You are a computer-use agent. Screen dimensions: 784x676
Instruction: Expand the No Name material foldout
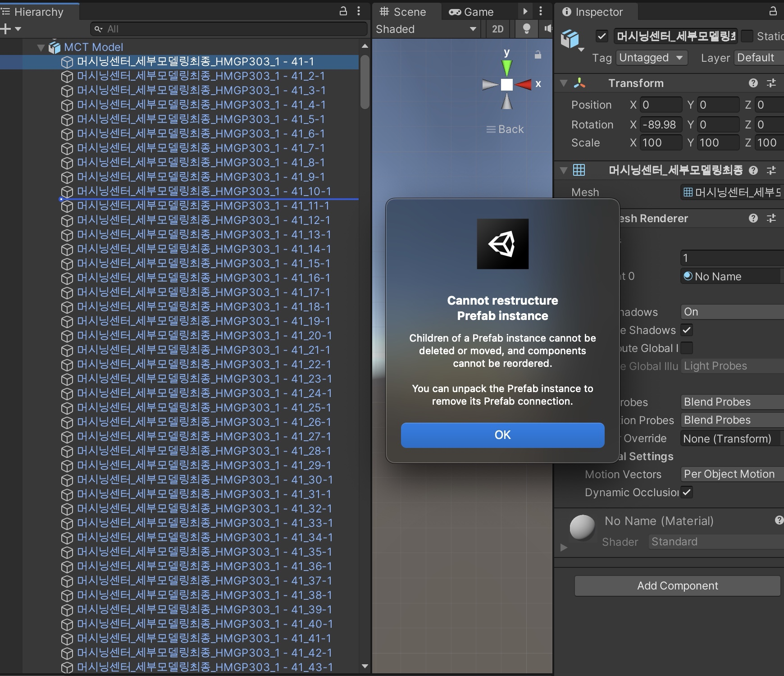(x=563, y=548)
